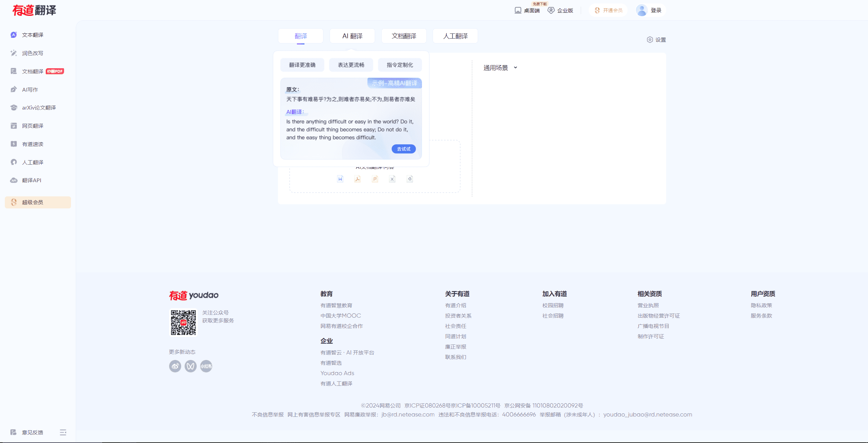Switch to the 翻译 tab

301,36
